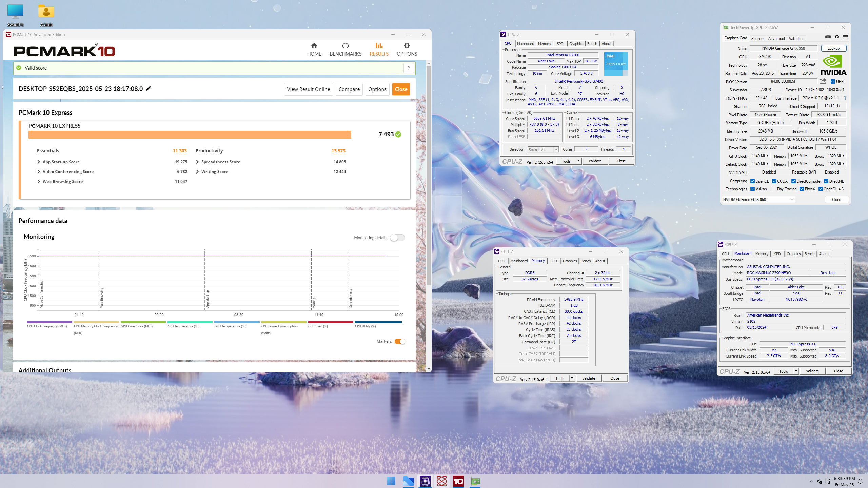
Task: Open the GPU-Z hamburger menu icon
Action: [845, 37]
